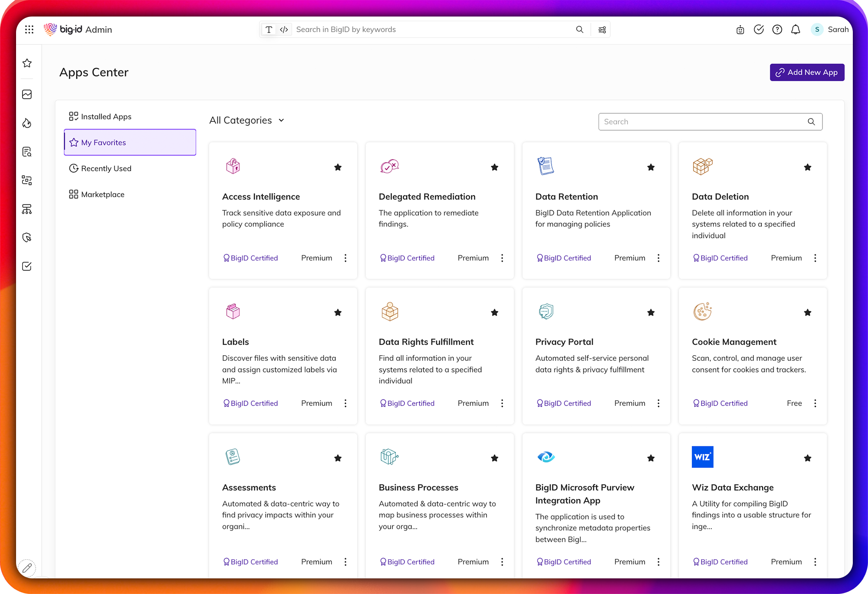The image size is (868, 594).
Task: Open notifications via the bell icon
Action: pos(796,29)
